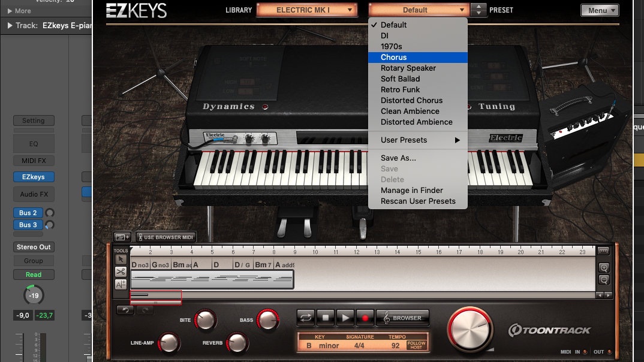Click the Reverb knob
This screenshot has width=644, height=362.
tap(238, 343)
